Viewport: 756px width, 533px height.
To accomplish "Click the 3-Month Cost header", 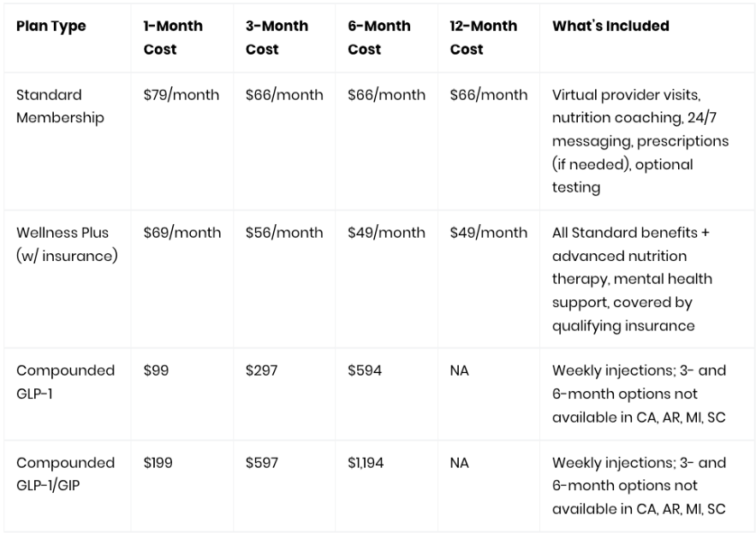I will (277, 38).
